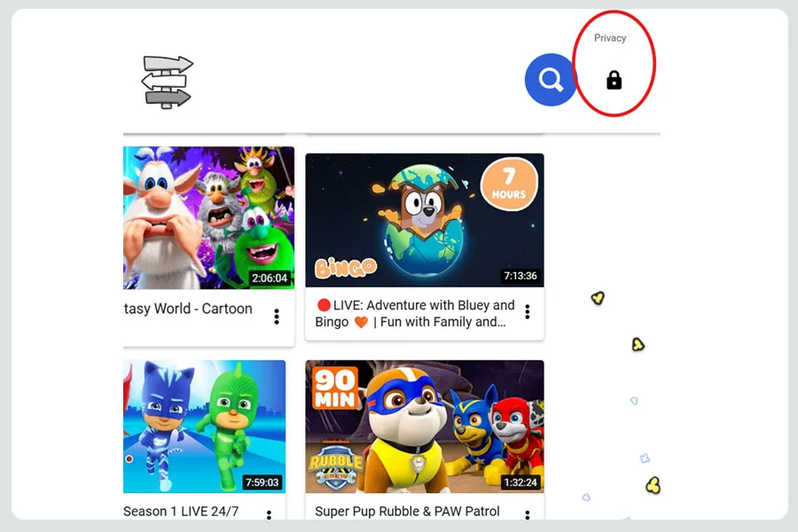Open options for Season 1 LIVE 24/7 video

pyautogui.click(x=269, y=514)
